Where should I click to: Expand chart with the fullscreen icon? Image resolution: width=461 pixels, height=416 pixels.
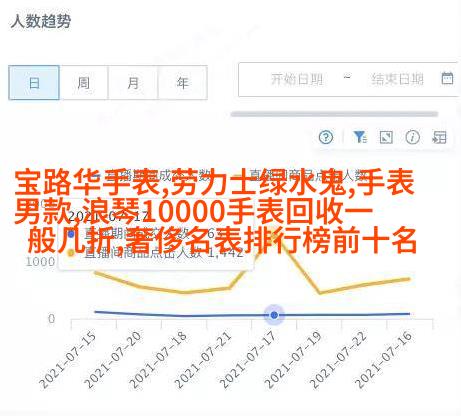point(386,137)
